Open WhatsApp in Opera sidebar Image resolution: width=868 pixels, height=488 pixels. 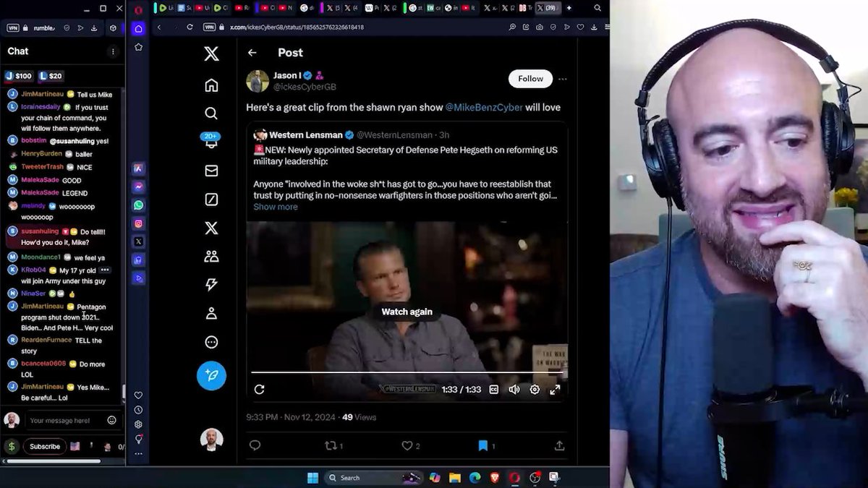pos(138,205)
